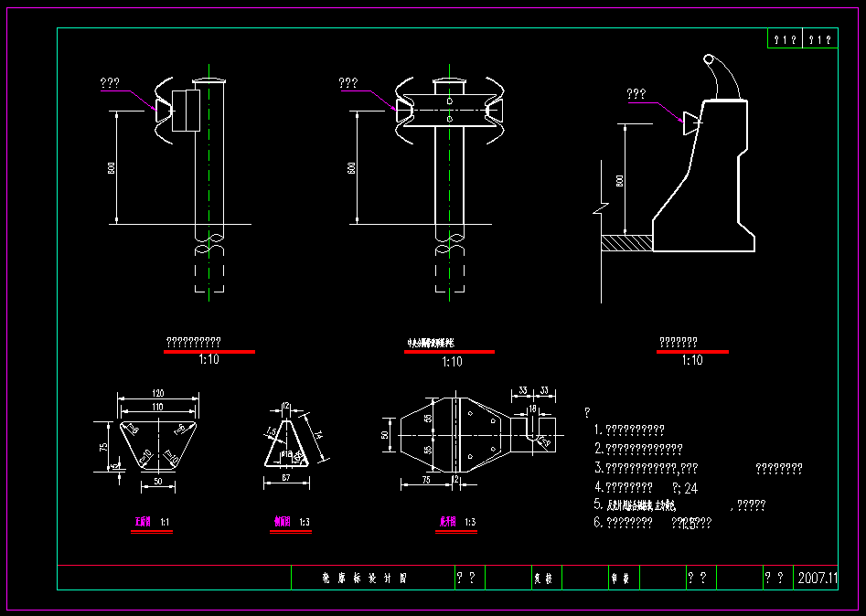Select note line 4 containing value 24
Viewport: 866px width, 616px height.
click(x=646, y=488)
